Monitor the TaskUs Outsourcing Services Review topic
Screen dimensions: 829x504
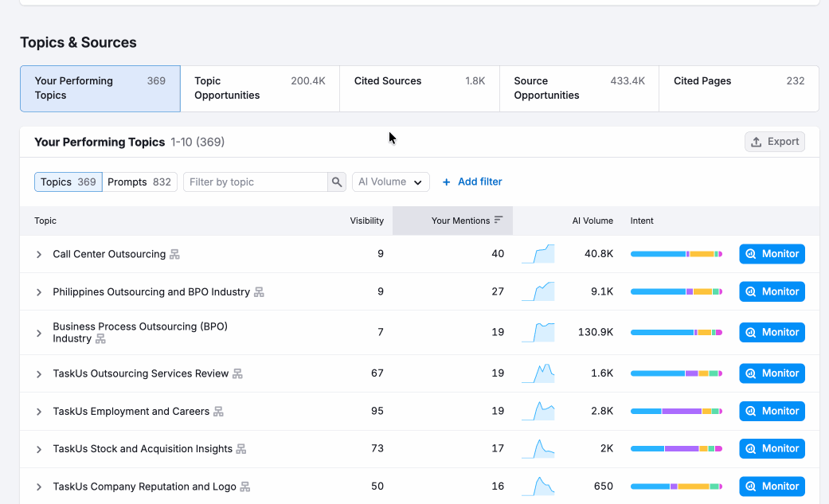[x=772, y=373]
